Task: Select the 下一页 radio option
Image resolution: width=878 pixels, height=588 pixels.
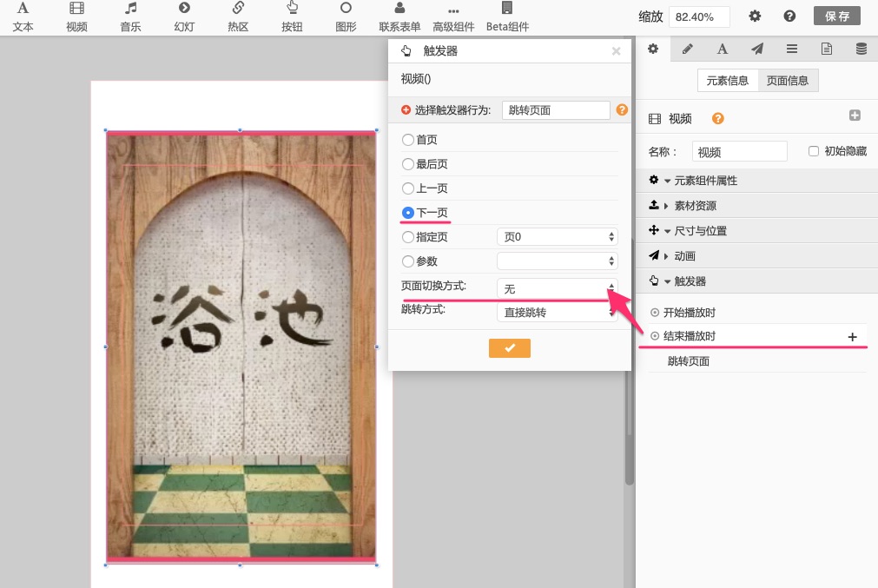Action: point(407,213)
